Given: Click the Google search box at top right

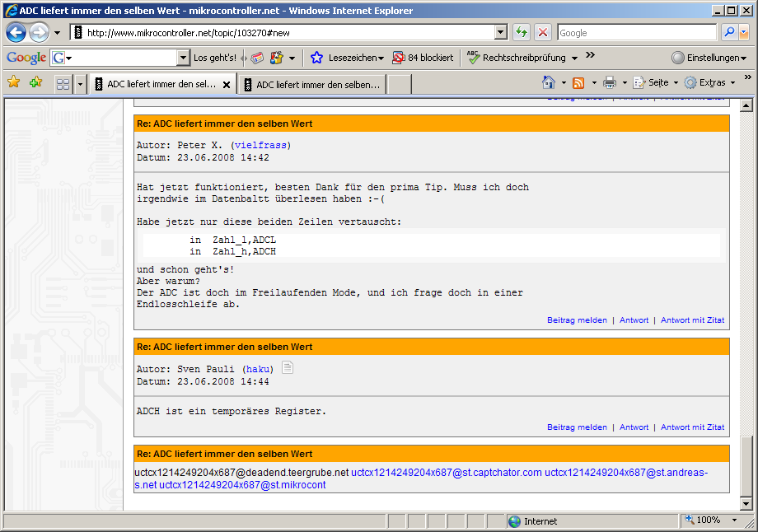Looking at the screenshot, I should click(x=636, y=33).
